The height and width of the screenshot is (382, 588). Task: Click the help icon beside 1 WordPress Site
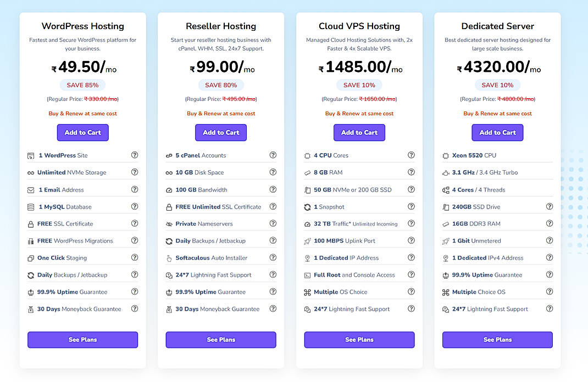click(x=135, y=155)
